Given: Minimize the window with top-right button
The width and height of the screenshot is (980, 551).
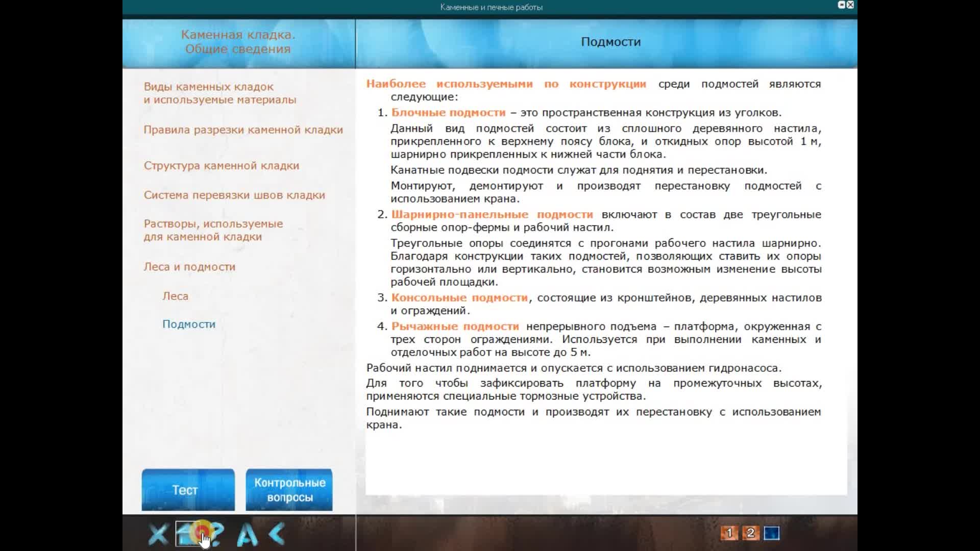Looking at the screenshot, I should (842, 5).
